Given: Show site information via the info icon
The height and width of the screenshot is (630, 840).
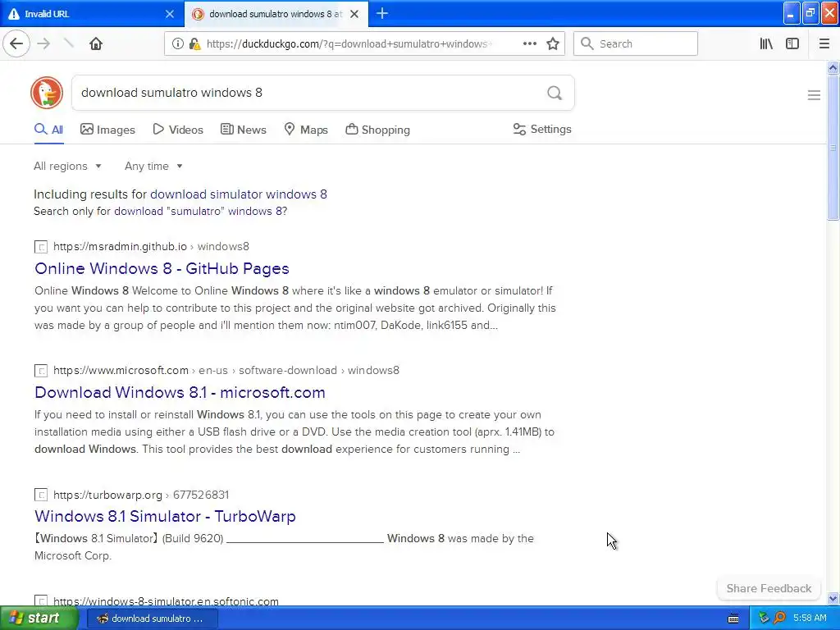Looking at the screenshot, I should [177, 44].
